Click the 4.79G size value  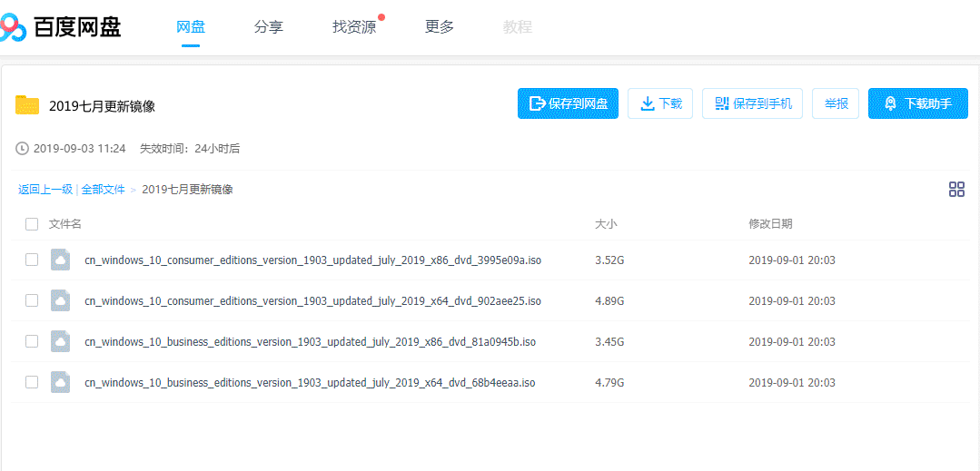(609, 382)
